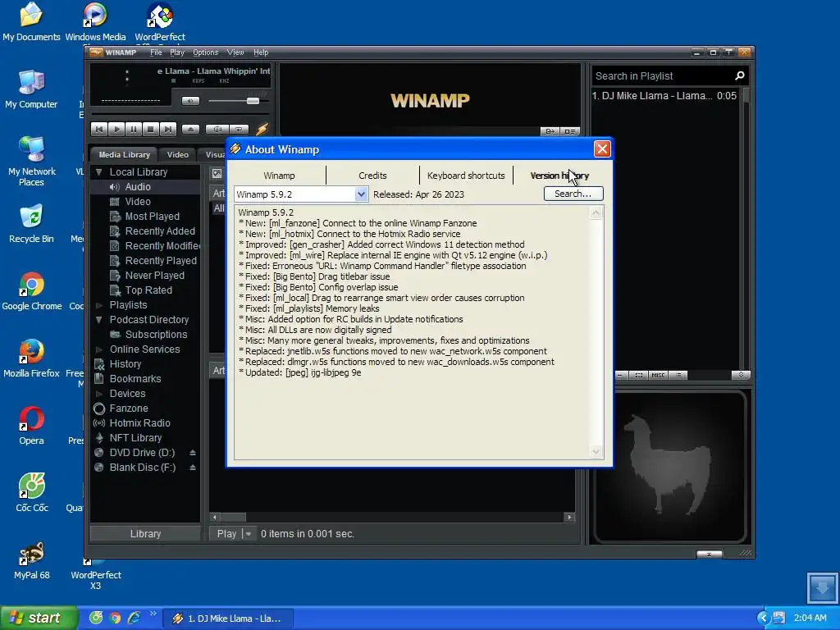Select DJ Mike Llama playlist entry
The image size is (840, 630).
664,96
